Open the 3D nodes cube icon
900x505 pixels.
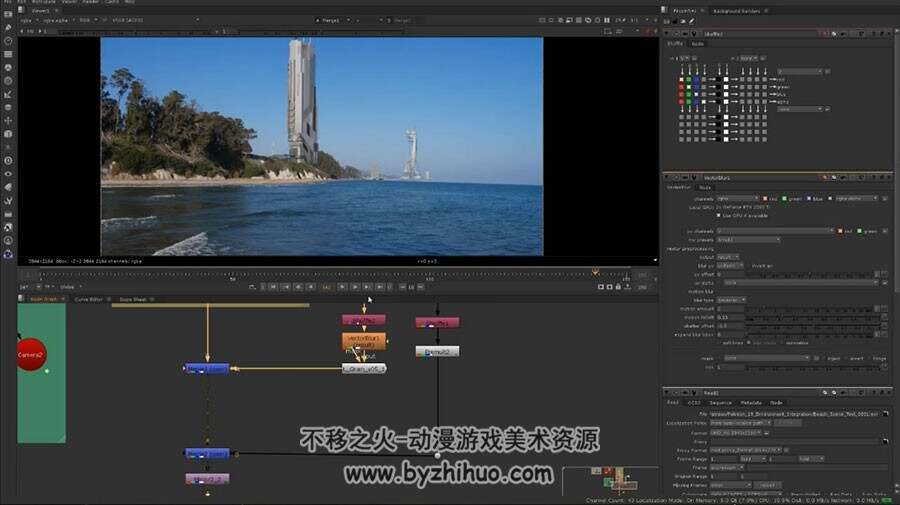pos(8,134)
